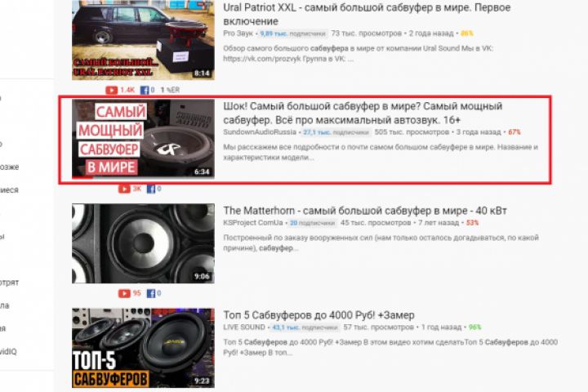Open The Matterhorn 40 кВт title
Screen dimensions: 588x392
coord(365,211)
